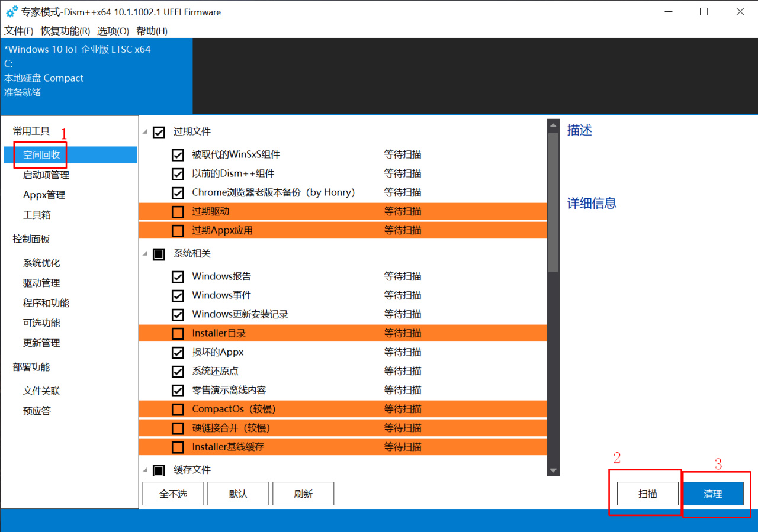Uncheck the 损坏的Appx checkbox
Viewport: 758px width, 532px height.
[x=178, y=353]
